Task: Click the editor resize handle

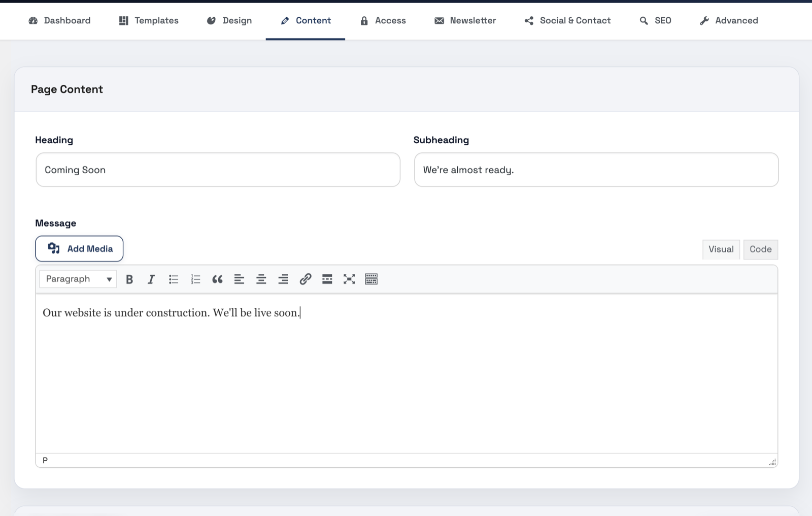Action: [x=772, y=462]
